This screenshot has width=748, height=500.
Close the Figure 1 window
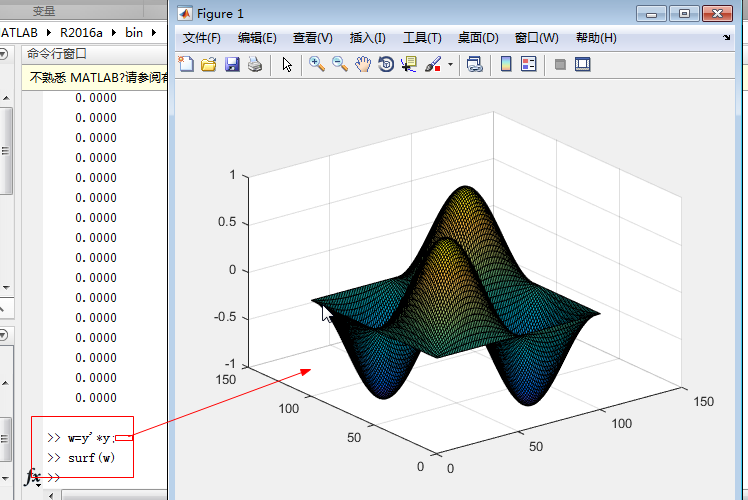click(x=717, y=14)
